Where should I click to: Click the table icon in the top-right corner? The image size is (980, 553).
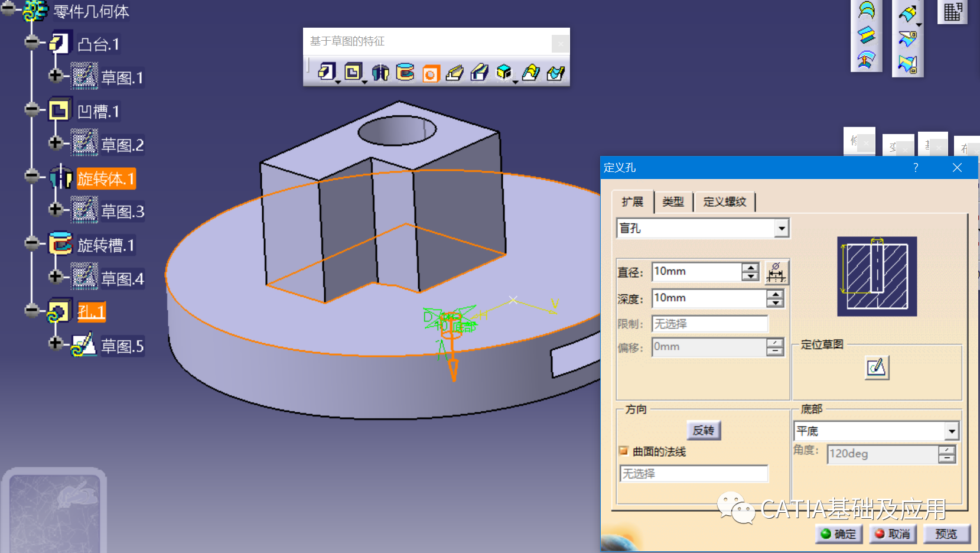[952, 11]
